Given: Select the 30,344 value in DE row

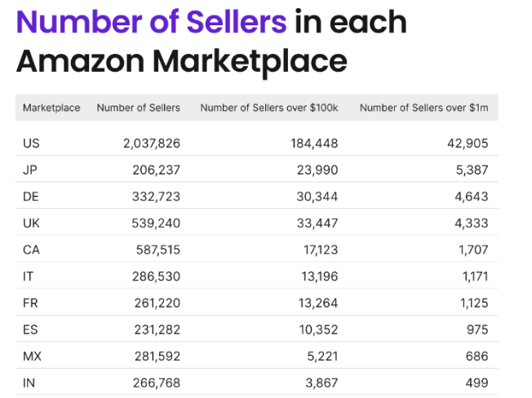Looking at the screenshot, I should tap(317, 197).
